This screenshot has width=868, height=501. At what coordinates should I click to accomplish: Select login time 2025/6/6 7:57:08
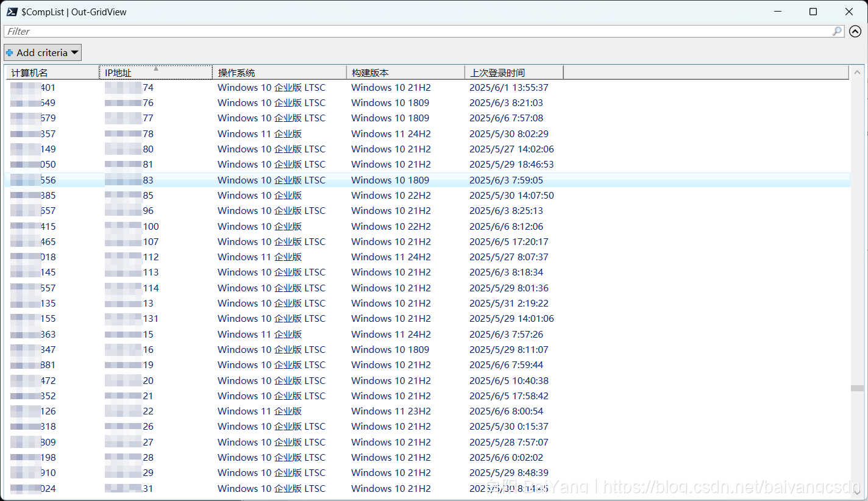pyautogui.click(x=506, y=118)
